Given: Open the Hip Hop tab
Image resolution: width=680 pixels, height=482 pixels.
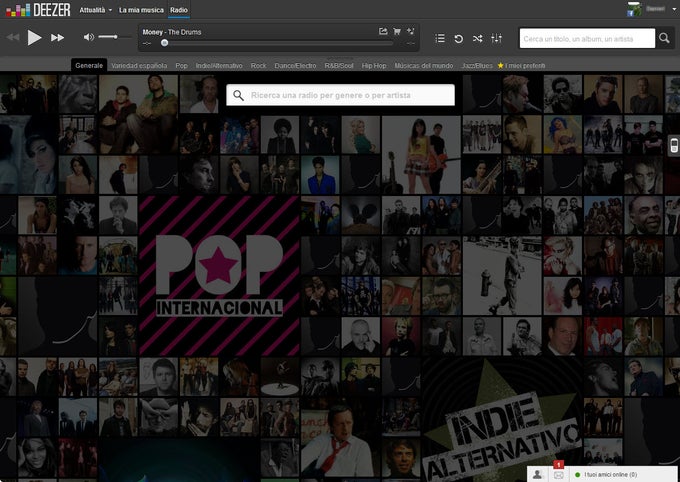Looking at the screenshot, I should (x=374, y=66).
